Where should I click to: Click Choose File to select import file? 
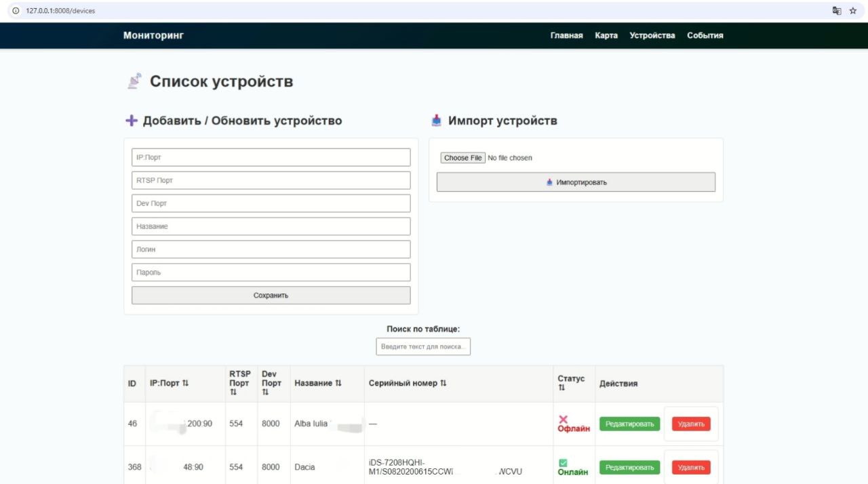pyautogui.click(x=463, y=158)
